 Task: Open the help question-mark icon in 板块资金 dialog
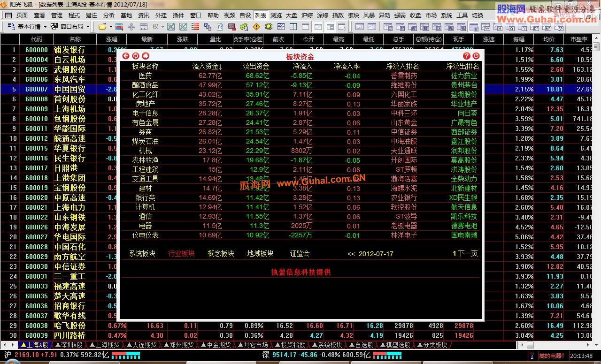pos(467,56)
